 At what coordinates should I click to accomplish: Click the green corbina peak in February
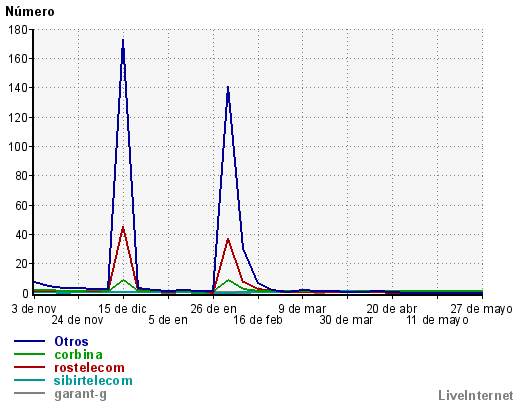[x=228, y=280]
